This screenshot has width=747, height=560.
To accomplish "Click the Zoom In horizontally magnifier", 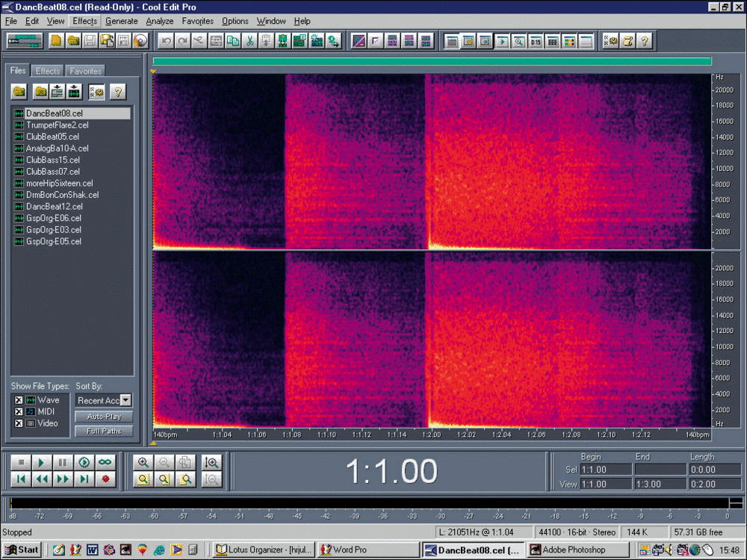I will click(x=143, y=462).
